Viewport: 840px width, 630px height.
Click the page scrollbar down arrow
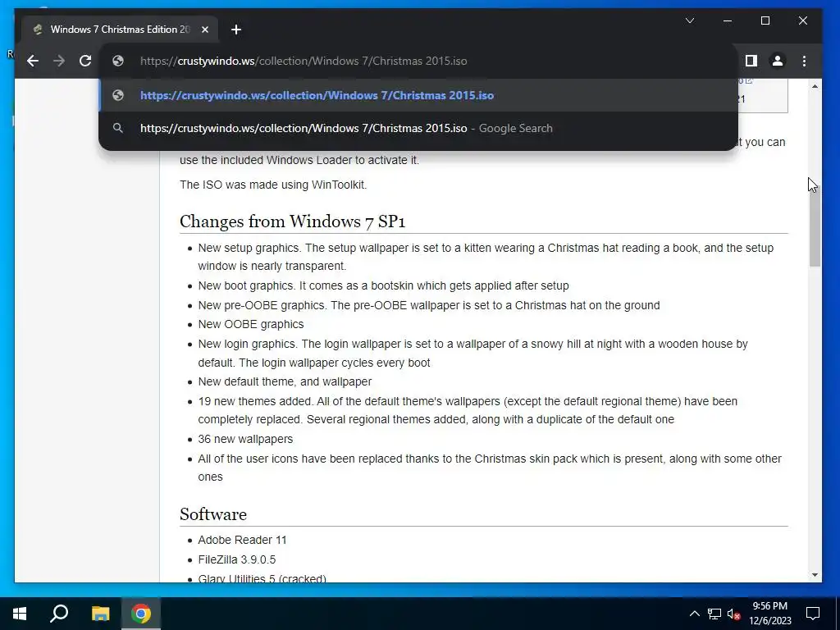[x=815, y=575]
